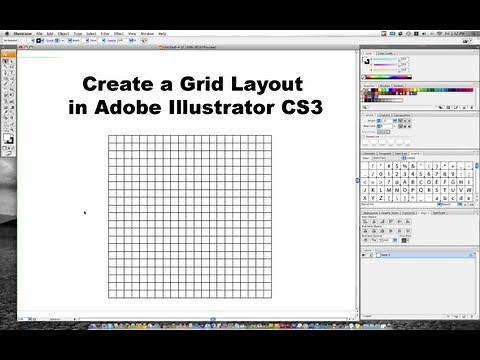
Task: Open the zoom level dropdown in status bar
Action: pos(30,319)
